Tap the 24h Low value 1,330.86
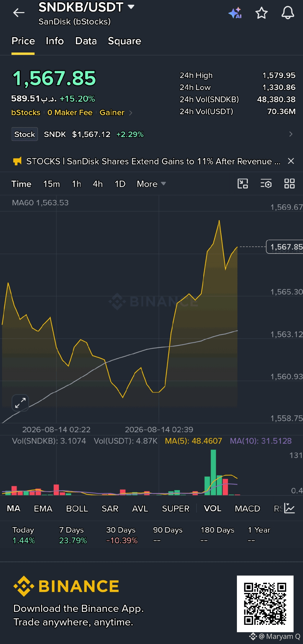 tap(279, 87)
